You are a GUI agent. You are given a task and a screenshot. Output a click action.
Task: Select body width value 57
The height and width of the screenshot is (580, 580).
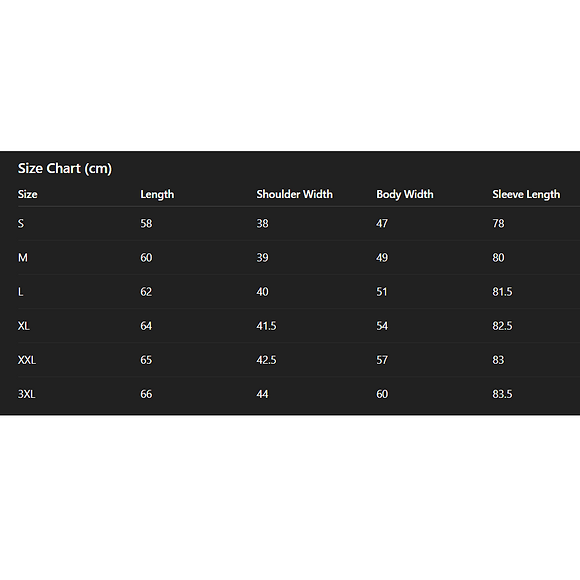tap(382, 360)
